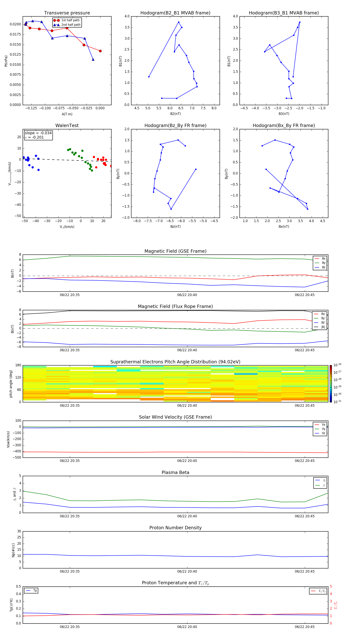Image resolution: width=351 pixels, height=644 pixels.
Task: Click the 'B2(nT)' x-axis label
Action: [x=175, y=114]
